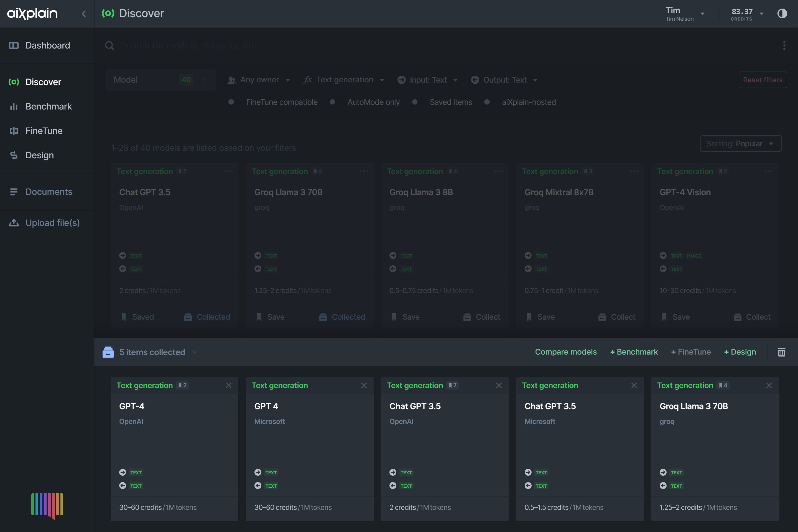This screenshot has width=798, height=532.
Task: Remove Chat GPT 3.5 OpenAI from collection
Action: [x=499, y=385]
